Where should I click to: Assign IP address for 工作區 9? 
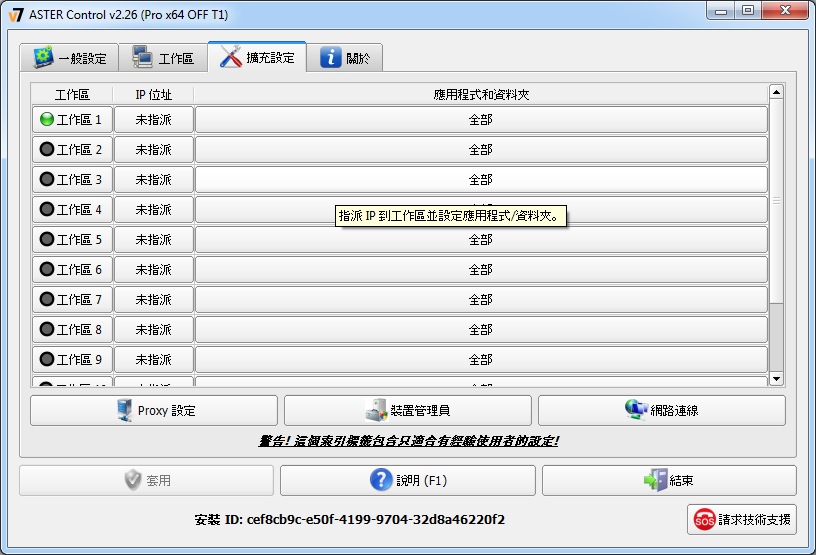pos(154,359)
